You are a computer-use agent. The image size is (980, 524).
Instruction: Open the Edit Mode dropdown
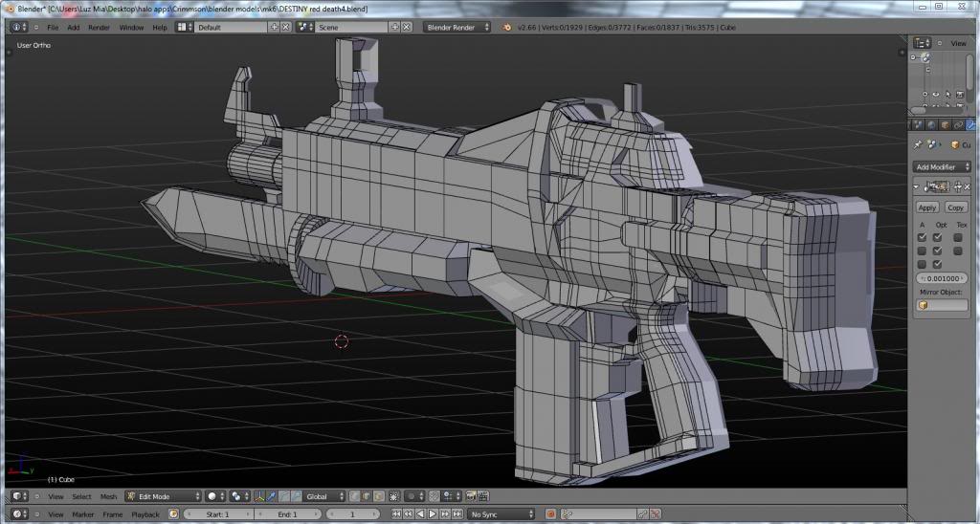pyautogui.click(x=163, y=496)
